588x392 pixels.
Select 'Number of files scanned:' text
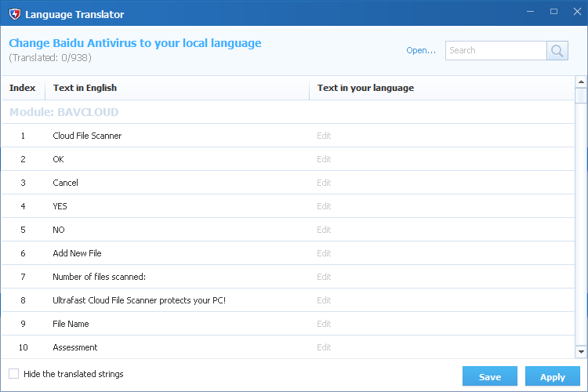99,277
